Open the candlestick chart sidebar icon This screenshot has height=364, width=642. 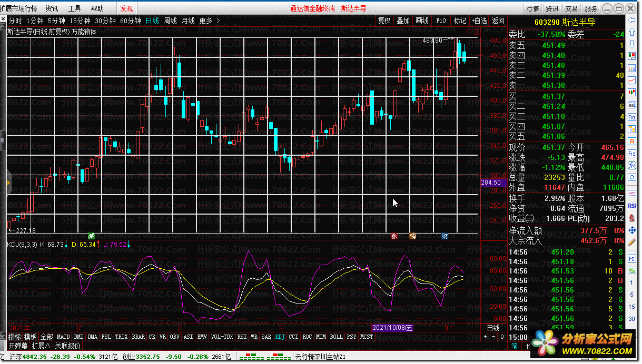pos(631,92)
